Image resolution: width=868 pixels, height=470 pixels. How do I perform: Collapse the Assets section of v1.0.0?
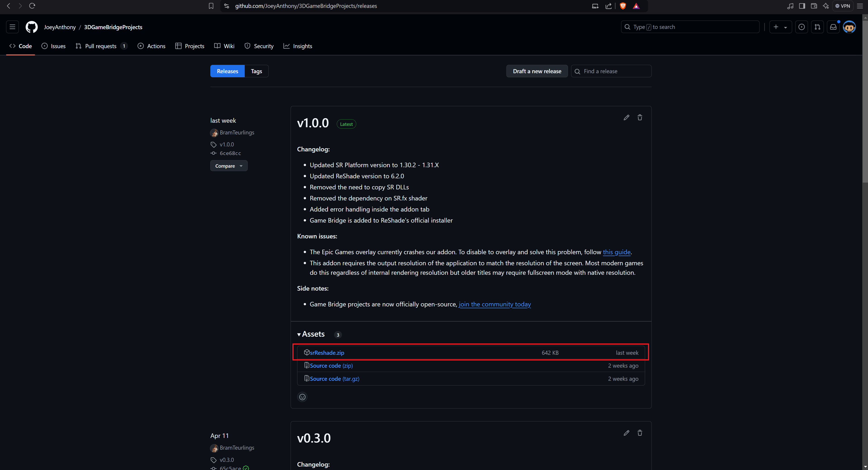click(x=311, y=334)
